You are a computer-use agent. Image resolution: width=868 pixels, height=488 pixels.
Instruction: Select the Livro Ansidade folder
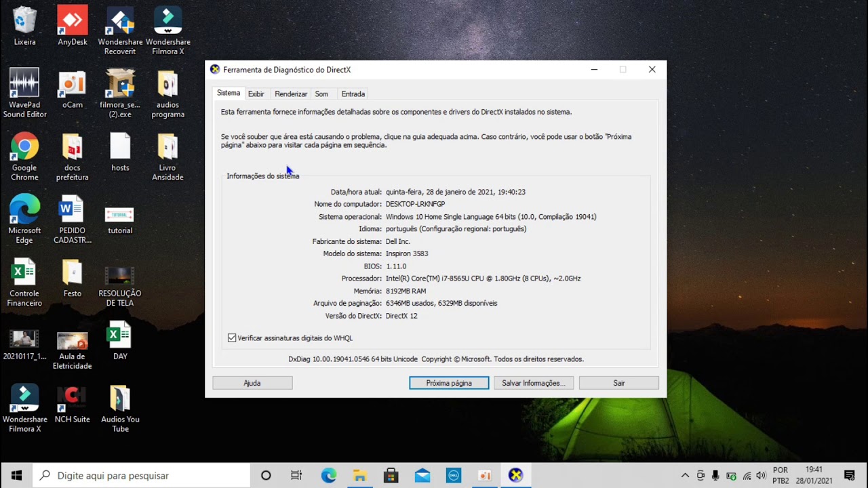click(167, 156)
